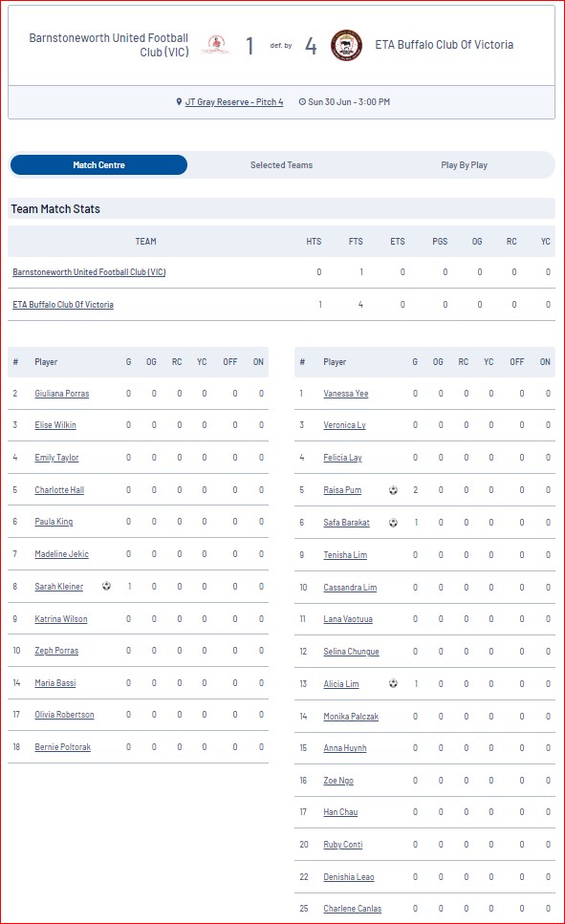The image size is (565, 924).
Task: View Giuliana Porras player profile
Action: click(62, 394)
